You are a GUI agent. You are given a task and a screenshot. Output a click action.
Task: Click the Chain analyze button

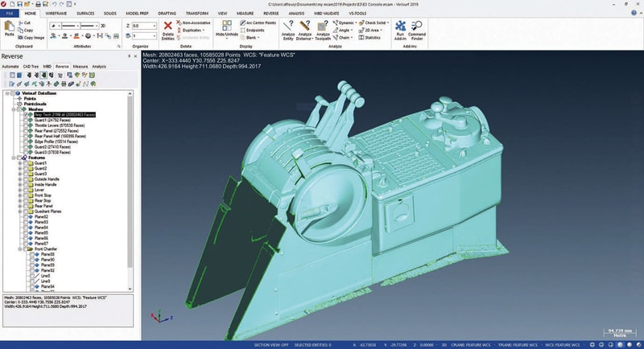pyautogui.click(x=342, y=38)
